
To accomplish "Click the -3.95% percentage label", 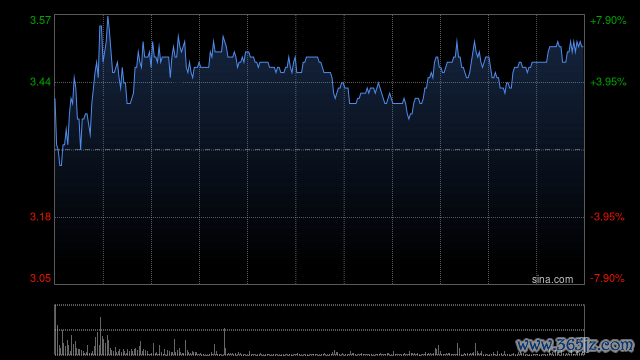I will pyautogui.click(x=607, y=217).
